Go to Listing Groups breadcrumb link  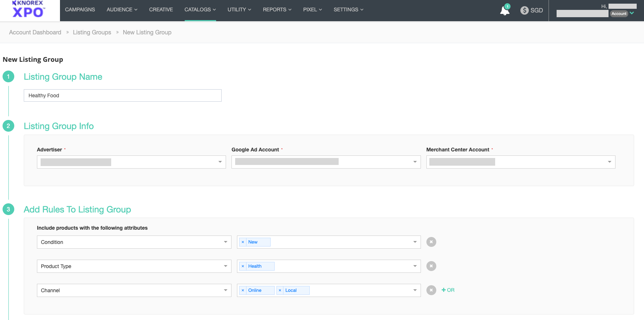[92, 32]
